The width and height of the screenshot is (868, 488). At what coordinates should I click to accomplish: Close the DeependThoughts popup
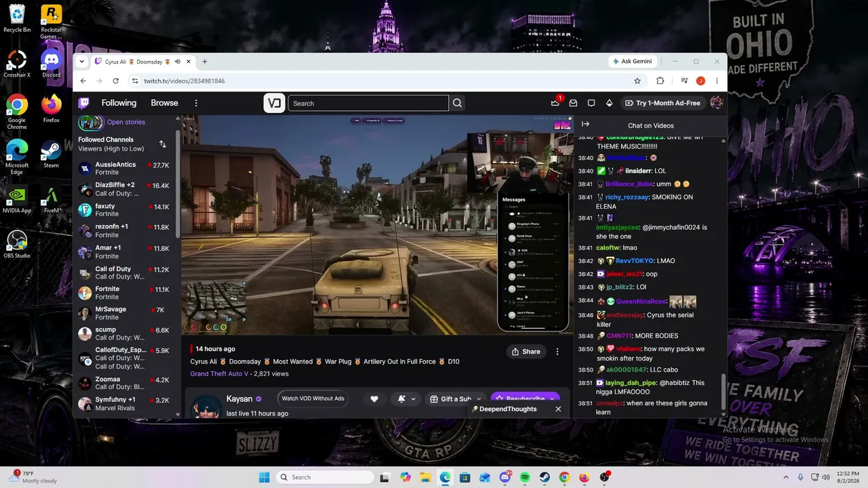click(558, 409)
